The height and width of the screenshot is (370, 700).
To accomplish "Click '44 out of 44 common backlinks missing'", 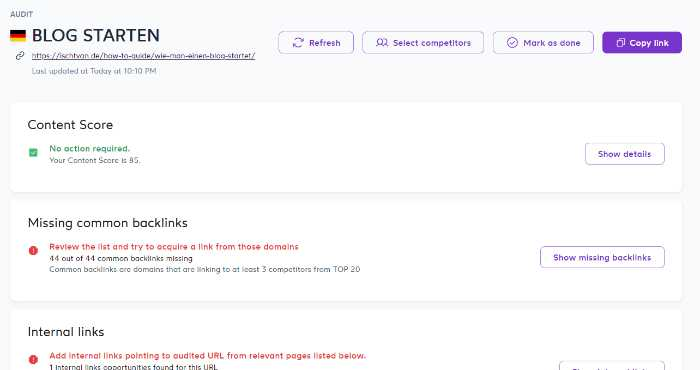I will pyautogui.click(x=121, y=258).
